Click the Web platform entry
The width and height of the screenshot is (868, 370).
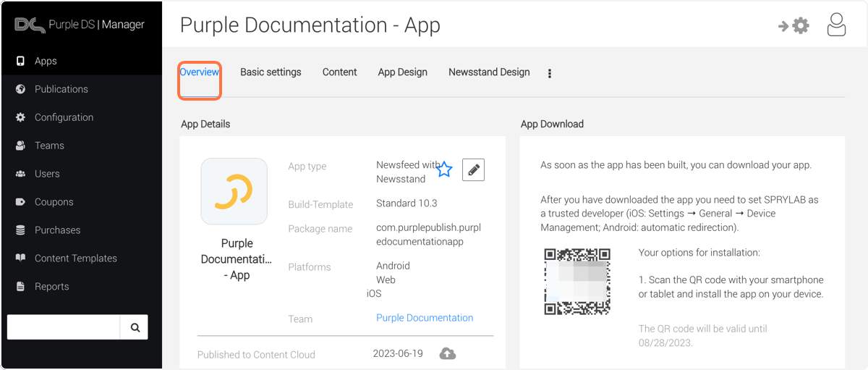386,279
